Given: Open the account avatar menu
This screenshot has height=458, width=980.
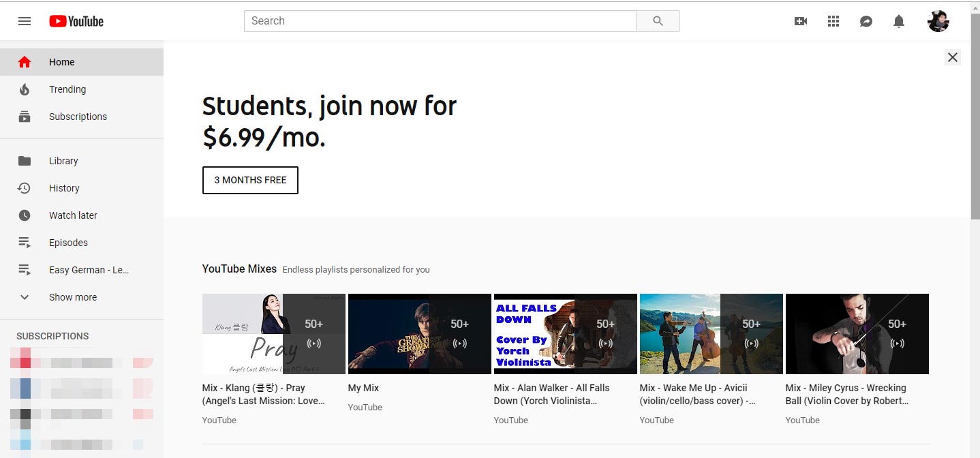Looking at the screenshot, I should [938, 21].
